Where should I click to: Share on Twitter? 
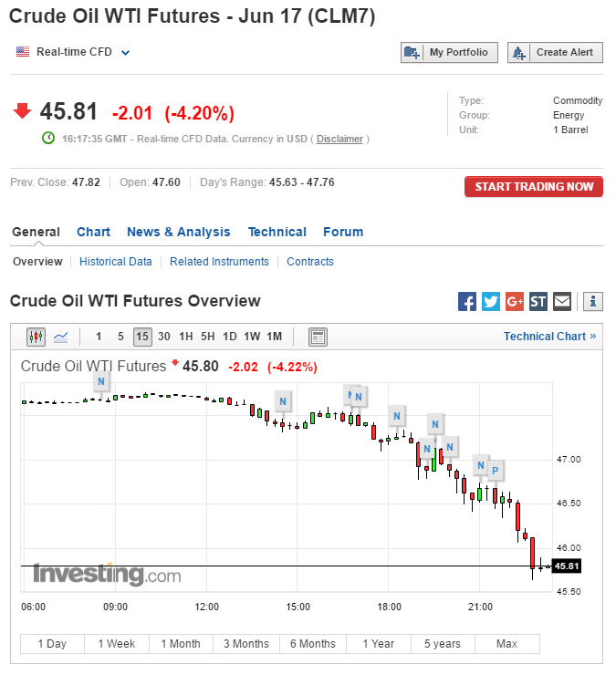click(491, 301)
